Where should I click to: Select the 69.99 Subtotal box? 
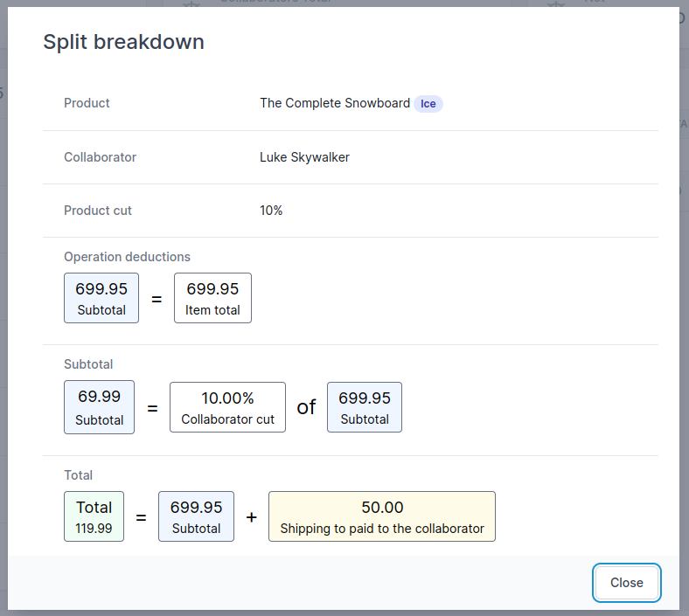click(x=99, y=407)
